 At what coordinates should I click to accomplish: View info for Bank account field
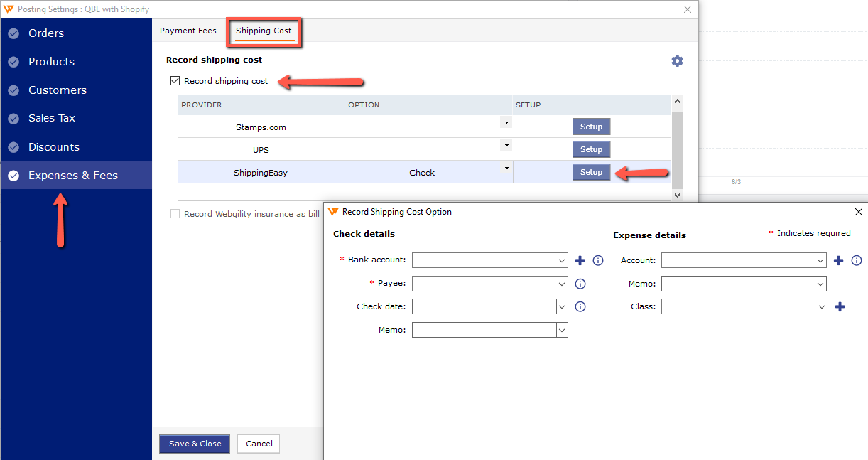tap(598, 260)
